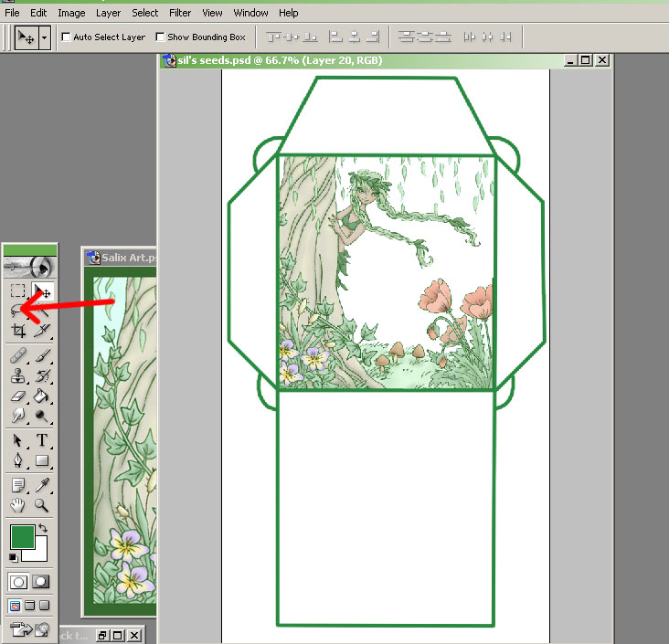669x644 pixels.
Task: Switch to Standard Mode editing
Action: (x=18, y=582)
